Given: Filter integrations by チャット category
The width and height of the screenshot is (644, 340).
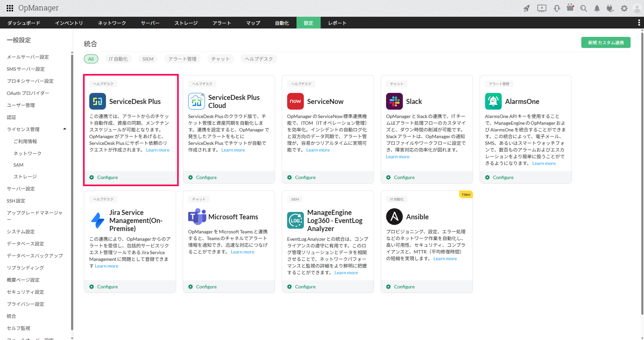Looking at the screenshot, I should tap(220, 59).
